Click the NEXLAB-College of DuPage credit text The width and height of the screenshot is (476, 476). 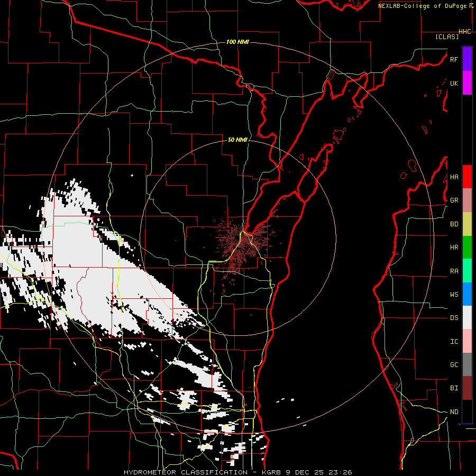423,6
